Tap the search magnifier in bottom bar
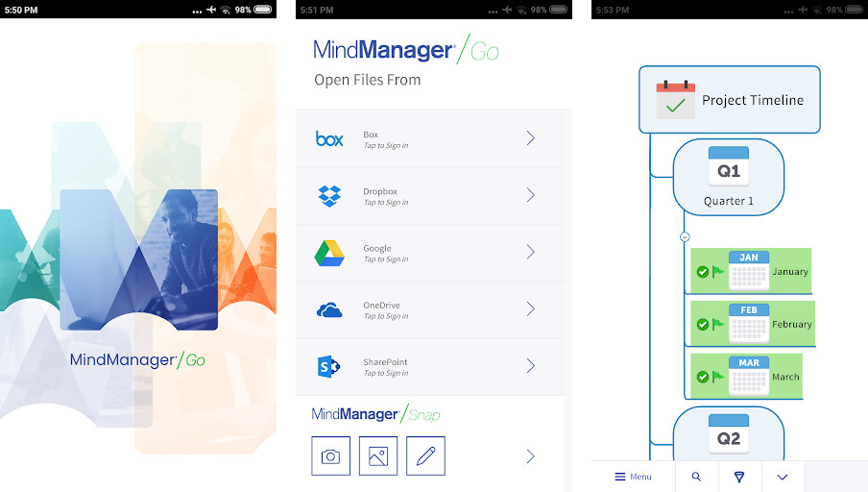The image size is (868, 492). [x=696, y=477]
